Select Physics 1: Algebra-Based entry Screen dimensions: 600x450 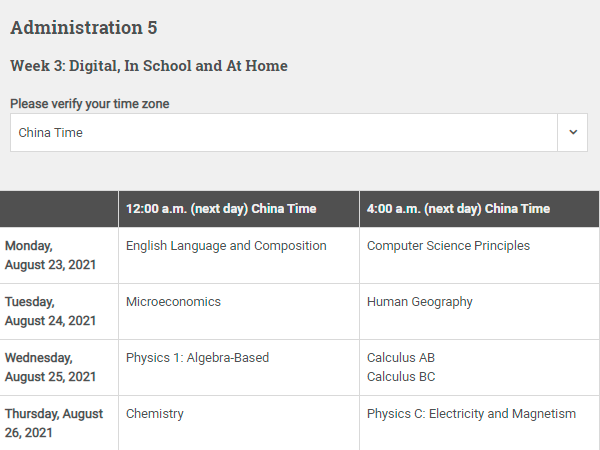[197, 358]
